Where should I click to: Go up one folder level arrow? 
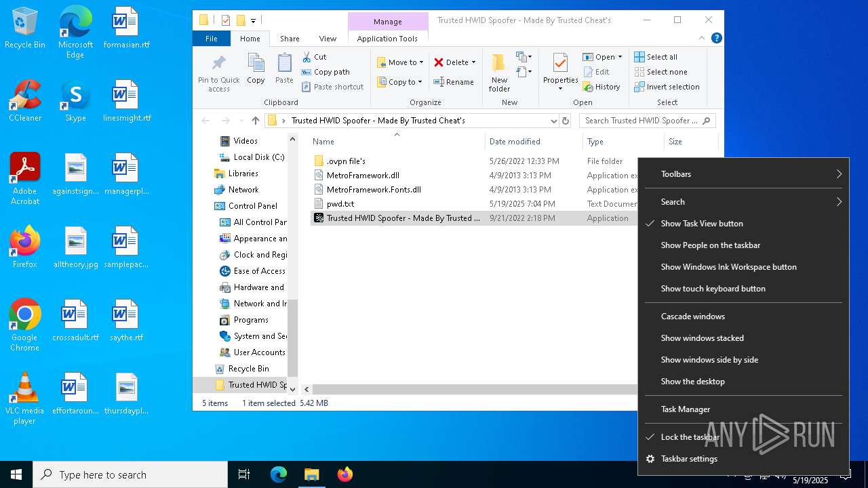(x=255, y=121)
